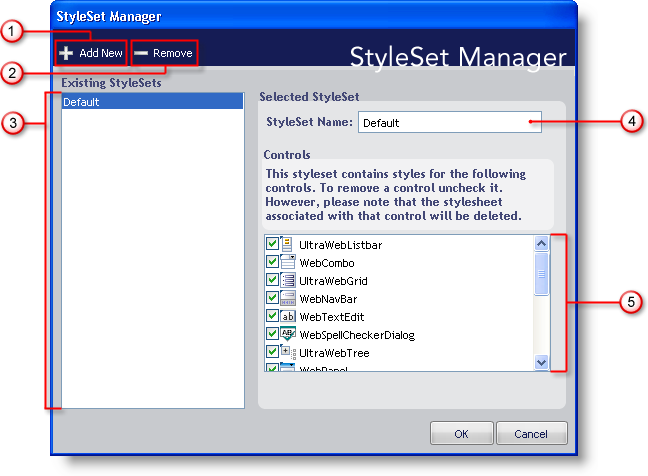
Task: Disable the WebTextEdit checkbox
Action: [x=272, y=316]
